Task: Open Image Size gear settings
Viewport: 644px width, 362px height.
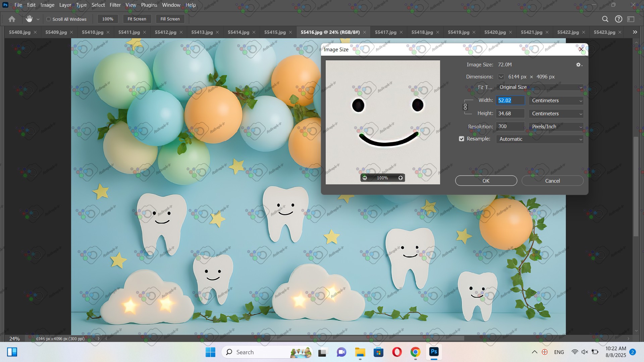Action: [579, 65]
